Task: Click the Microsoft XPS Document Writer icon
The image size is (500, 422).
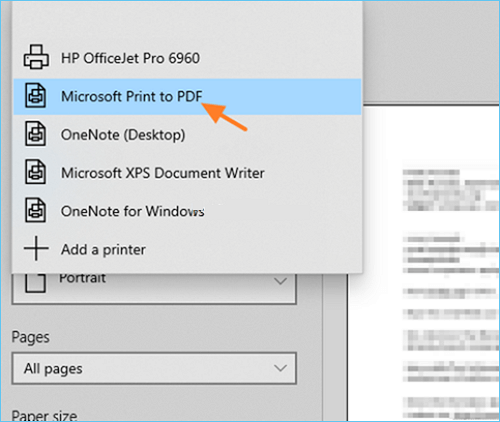Action: (35, 172)
